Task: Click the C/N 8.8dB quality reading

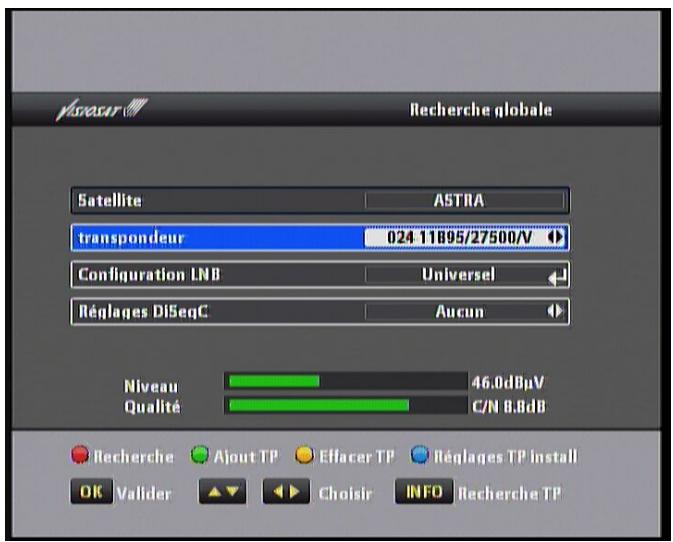Action: tap(509, 406)
